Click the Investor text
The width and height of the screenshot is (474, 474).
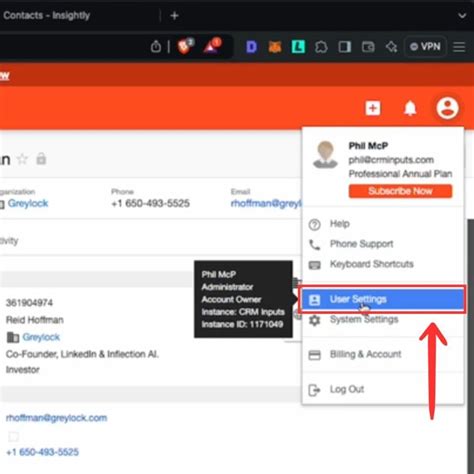pos(23,370)
